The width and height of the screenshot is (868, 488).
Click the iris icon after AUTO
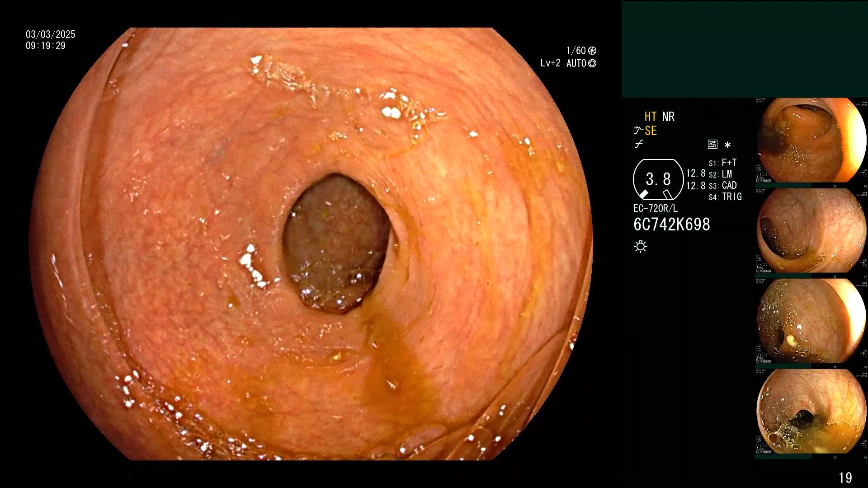592,63
